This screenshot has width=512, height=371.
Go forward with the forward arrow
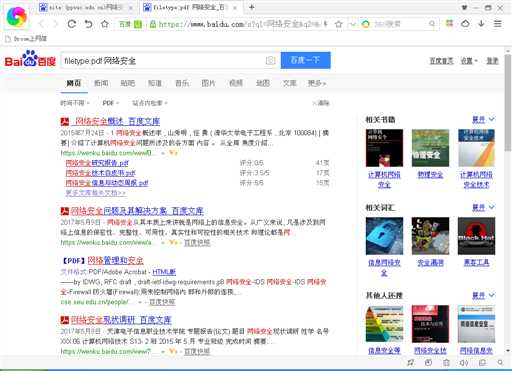pos(56,24)
